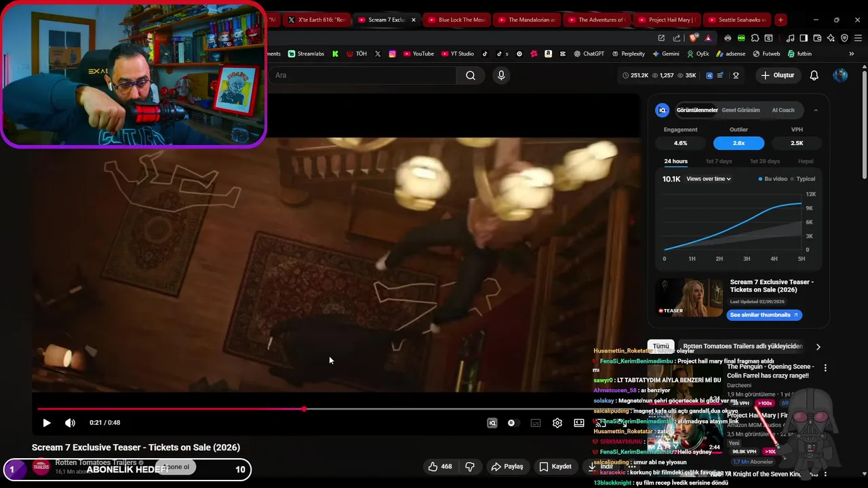Open the player settings gear
Image resolution: width=868 pixels, height=488 pixels.
point(557,423)
